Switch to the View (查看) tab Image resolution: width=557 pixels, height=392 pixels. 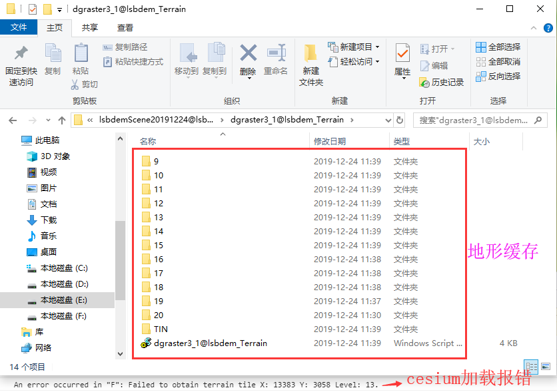[125, 28]
